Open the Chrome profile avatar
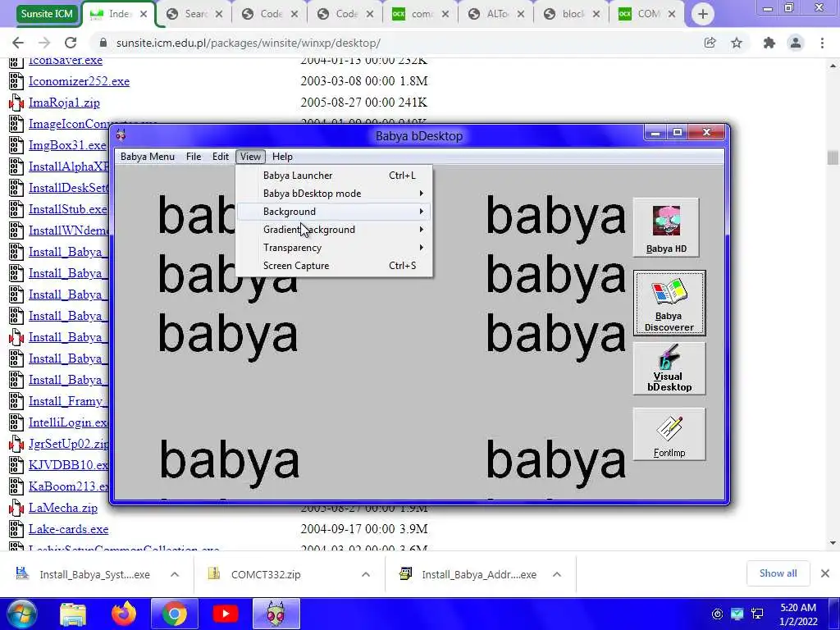This screenshot has height=630, width=840. 796,43
